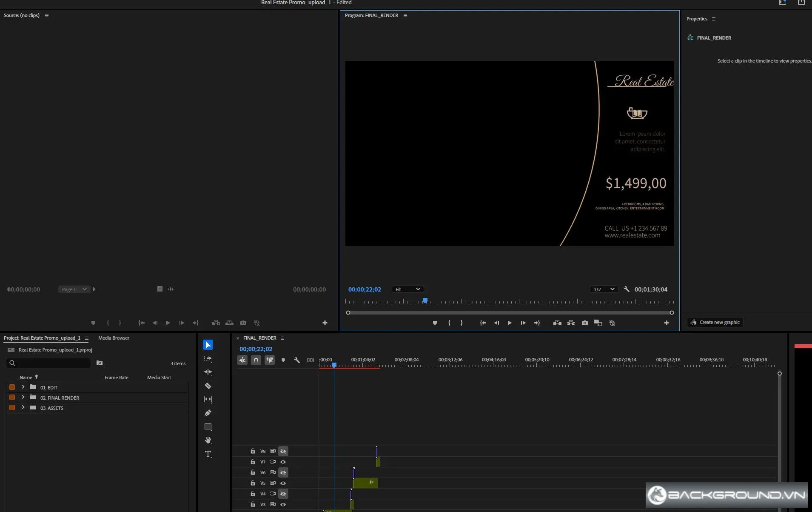Viewport: 812px width, 512px height.
Task: Switch to the Media Browser tab
Action: [114, 338]
